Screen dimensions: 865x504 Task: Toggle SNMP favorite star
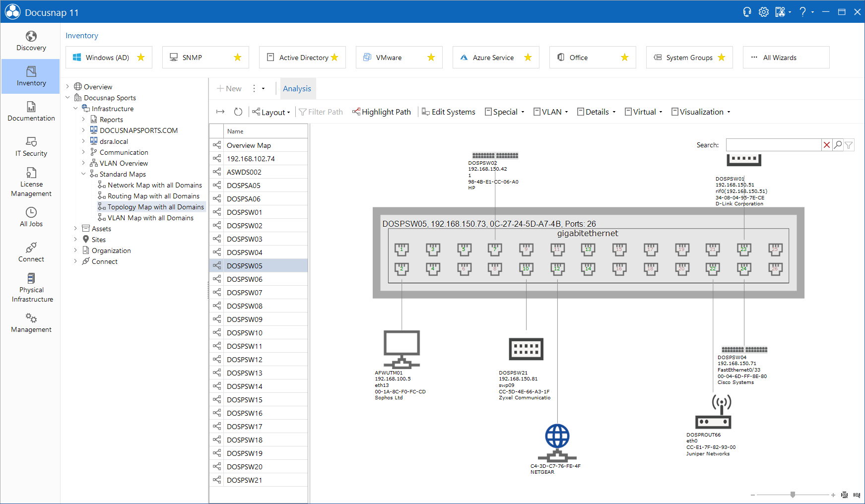(x=238, y=58)
